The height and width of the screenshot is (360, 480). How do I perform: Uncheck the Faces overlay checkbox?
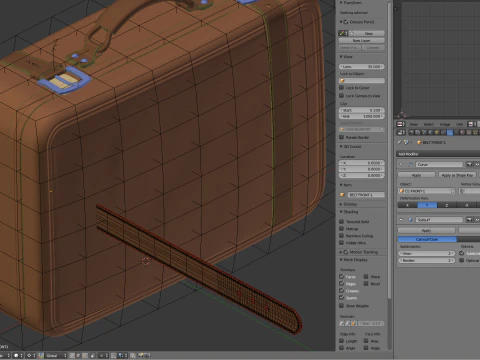tap(341, 276)
